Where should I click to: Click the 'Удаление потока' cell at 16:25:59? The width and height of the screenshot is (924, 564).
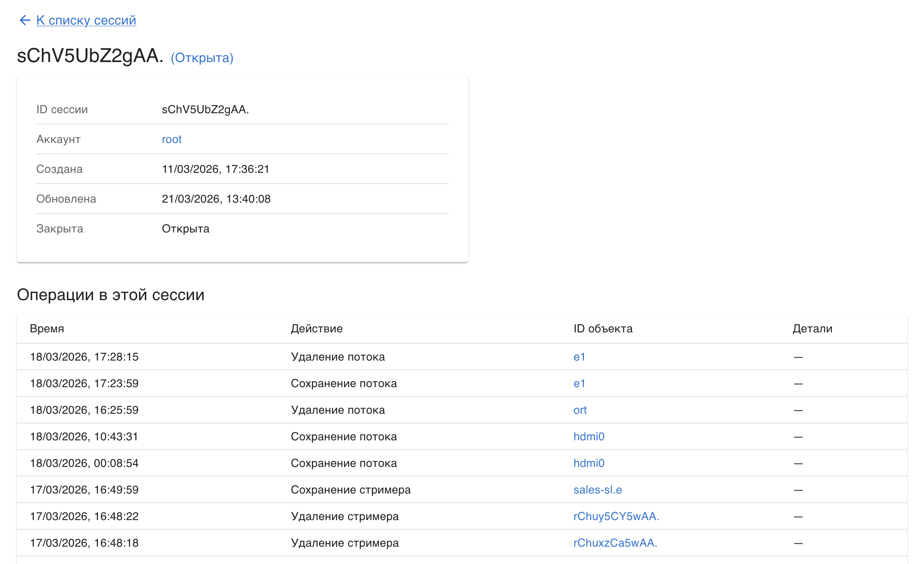click(x=338, y=410)
